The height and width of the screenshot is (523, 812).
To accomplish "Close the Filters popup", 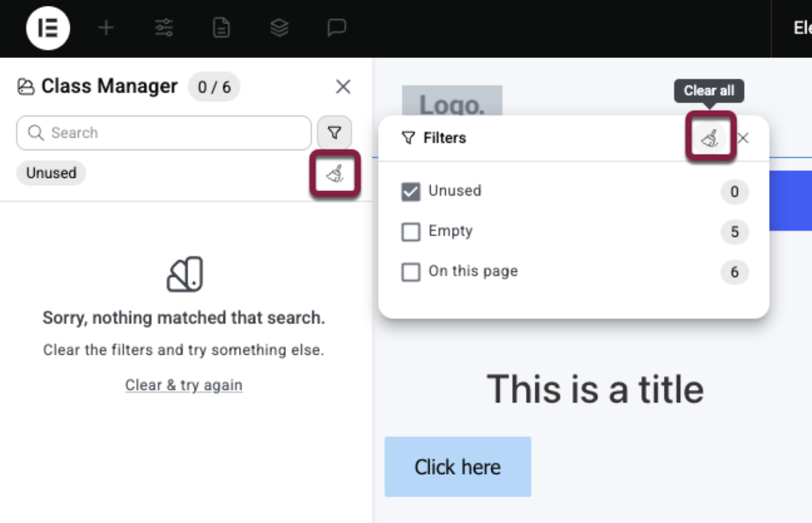I will point(743,138).
